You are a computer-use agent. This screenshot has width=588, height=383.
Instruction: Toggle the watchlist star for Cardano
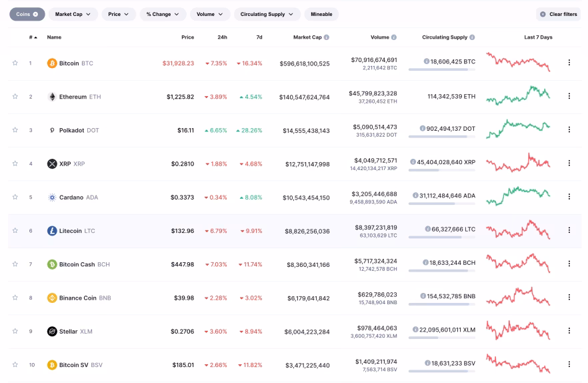click(x=15, y=198)
